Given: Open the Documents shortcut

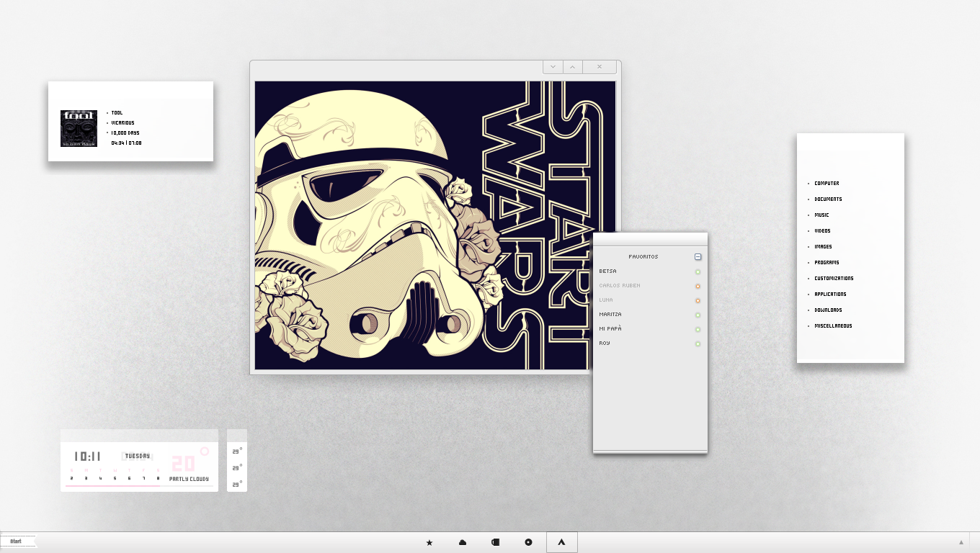Looking at the screenshot, I should [828, 199].
